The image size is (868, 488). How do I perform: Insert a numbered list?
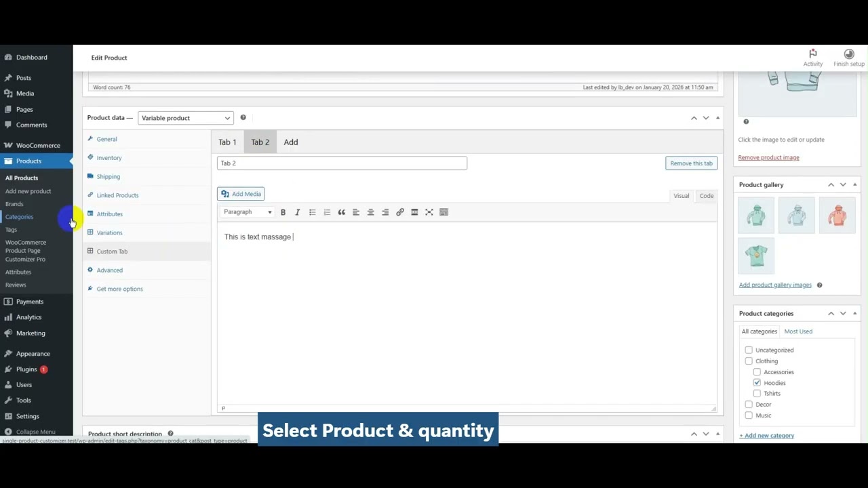pos(327,212)
